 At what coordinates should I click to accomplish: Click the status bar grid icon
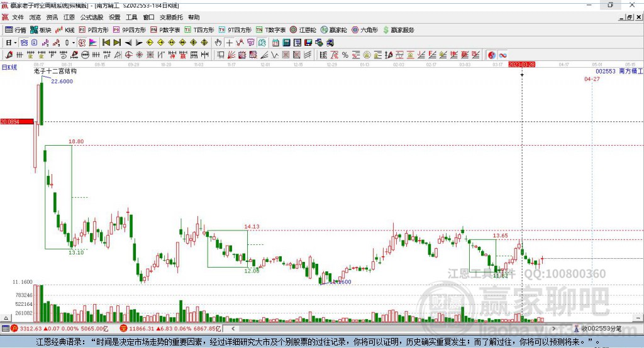tap(5, 329)
